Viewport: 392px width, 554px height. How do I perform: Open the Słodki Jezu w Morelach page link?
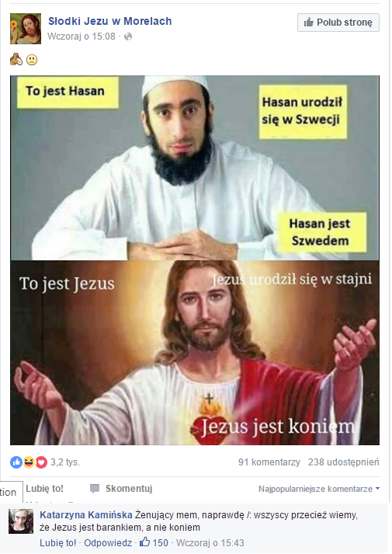point(109,21)
